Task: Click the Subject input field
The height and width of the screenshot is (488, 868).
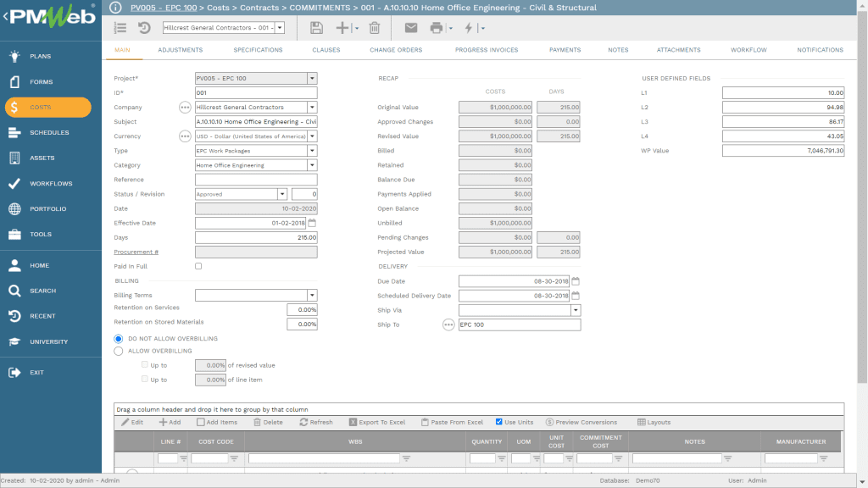Action: click(x=256, y=122)
